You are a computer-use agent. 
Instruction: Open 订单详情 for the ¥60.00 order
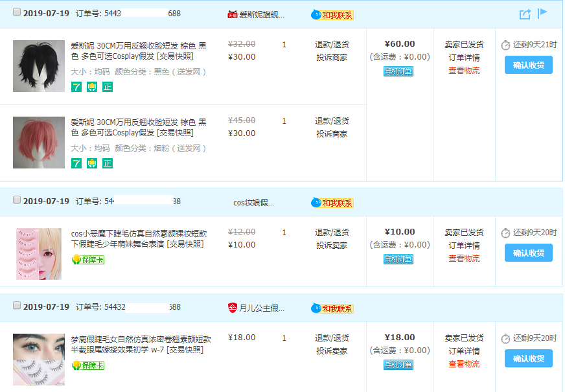coord(464,58)
